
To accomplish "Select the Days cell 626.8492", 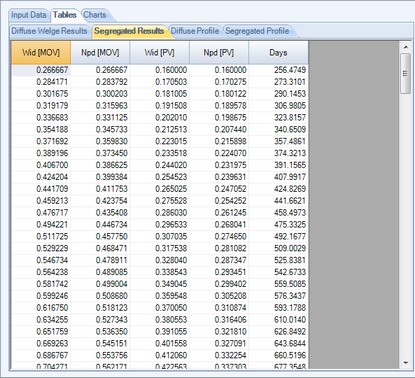I will (278, 332).
